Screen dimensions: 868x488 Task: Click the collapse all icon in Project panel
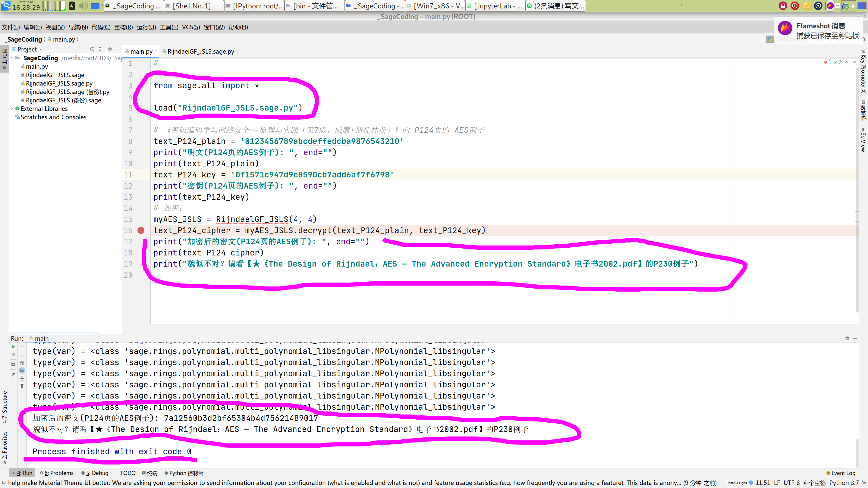[100, 49]
